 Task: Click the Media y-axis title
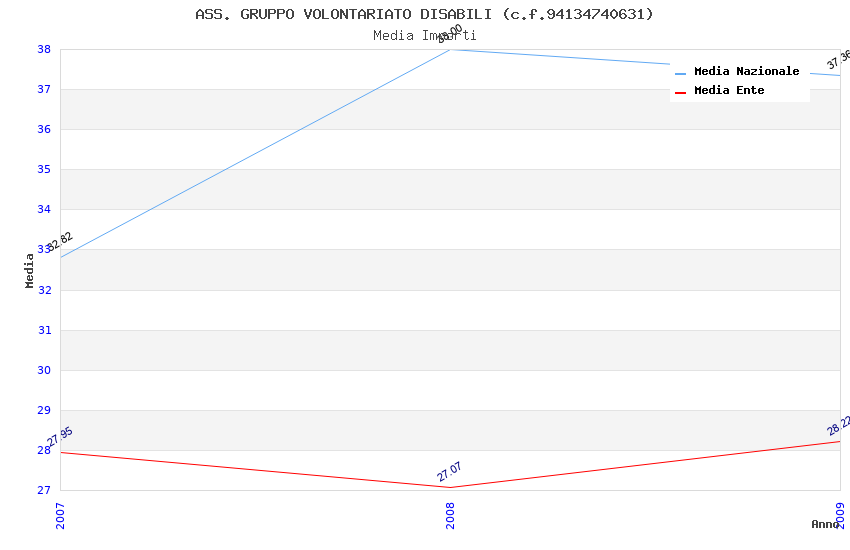29,271
